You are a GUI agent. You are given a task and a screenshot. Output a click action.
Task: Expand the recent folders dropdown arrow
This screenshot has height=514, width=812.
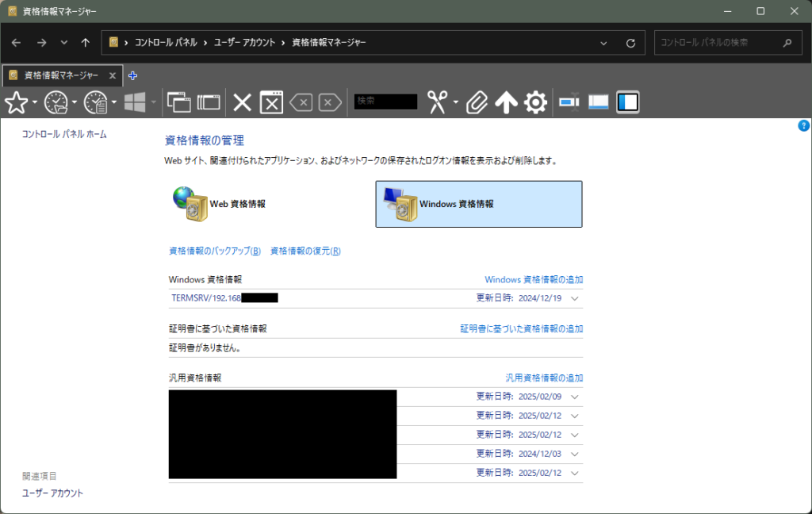(75, 102)
